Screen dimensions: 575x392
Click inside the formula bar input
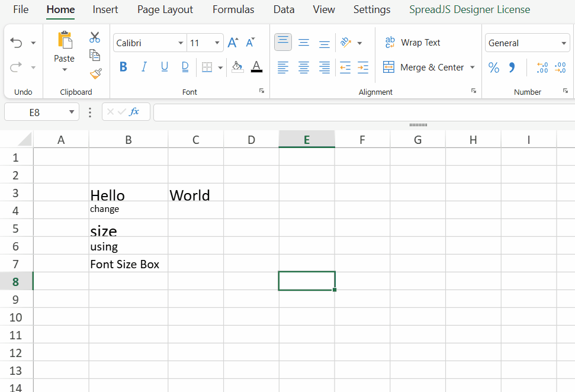tap(364, 112)
